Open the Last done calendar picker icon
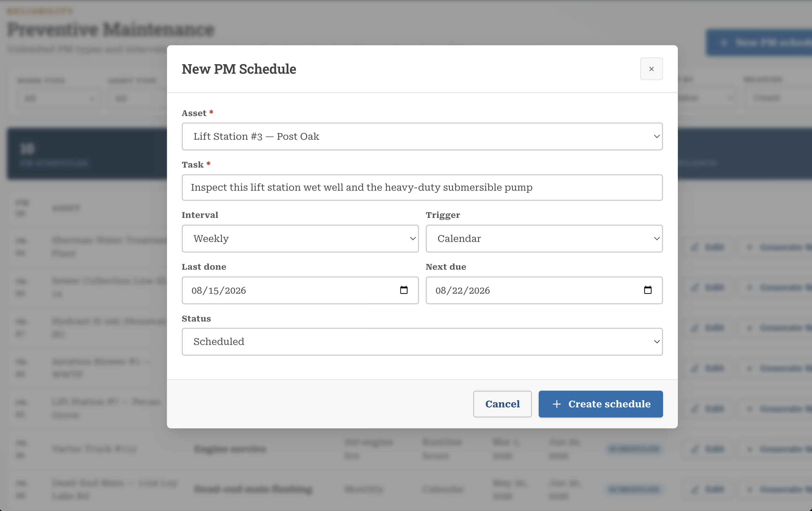The image size is (812, 511). tap(404, 290)
